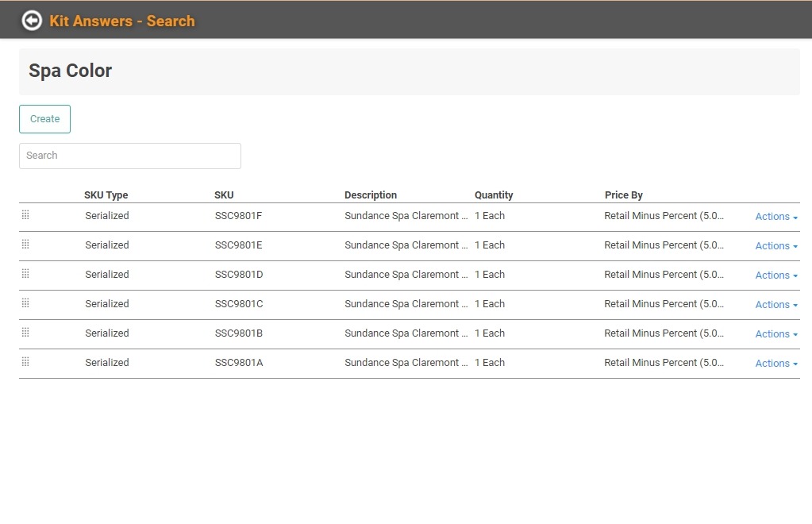Go back using the circled arrow icon
This screenshot has height=524, width=812.
click(x=32, y=21)
